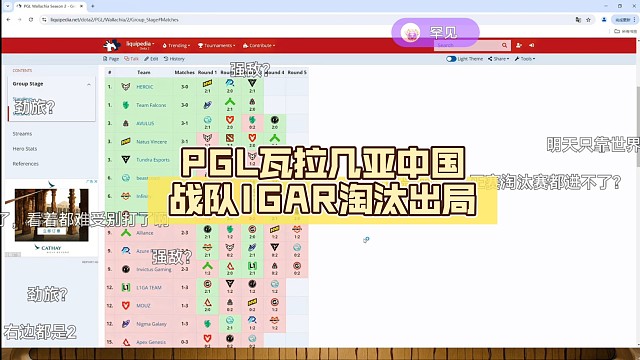Open the Invictus Gaming team link

point(154,269)
